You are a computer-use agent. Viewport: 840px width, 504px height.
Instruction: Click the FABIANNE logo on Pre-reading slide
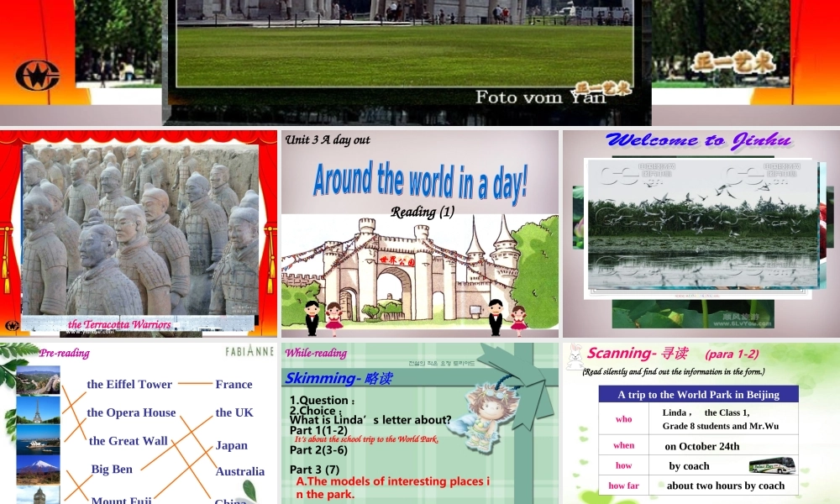click(249, 352)
